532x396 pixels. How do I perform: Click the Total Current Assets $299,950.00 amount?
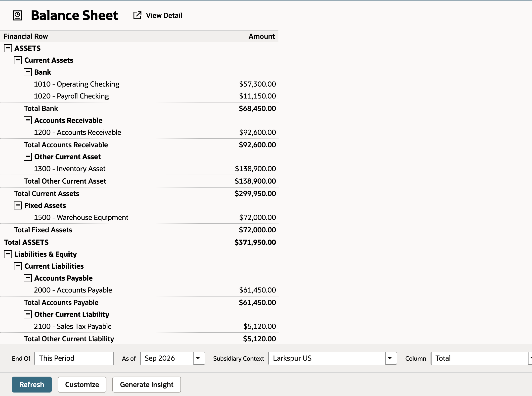(x=255, y=194)
